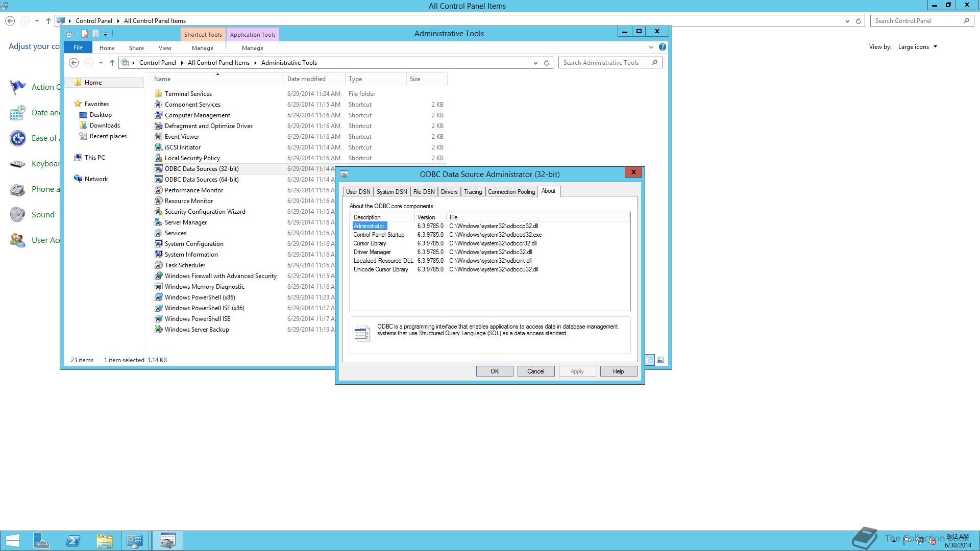Open recent locations dropdown in Administrative Tools
Viewport: 980px width, 551px height.
tap(101, 63)
